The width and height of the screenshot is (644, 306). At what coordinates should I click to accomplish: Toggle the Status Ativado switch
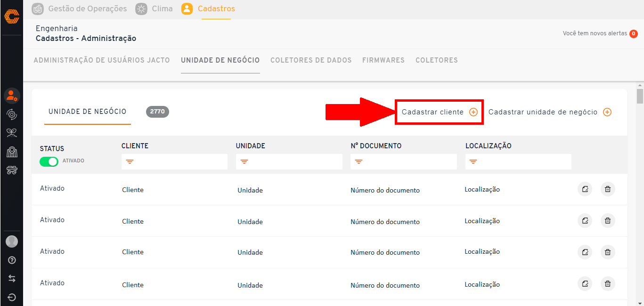coord(49,161)
